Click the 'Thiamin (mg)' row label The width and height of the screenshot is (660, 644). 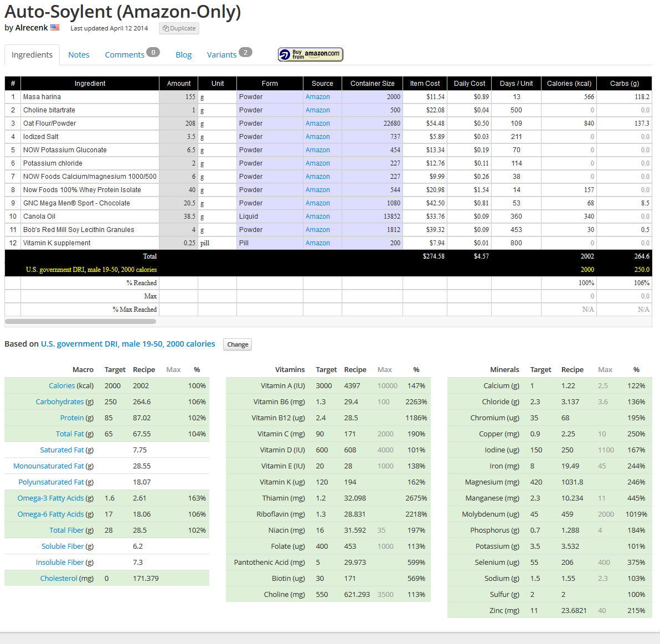click(283, 498)
